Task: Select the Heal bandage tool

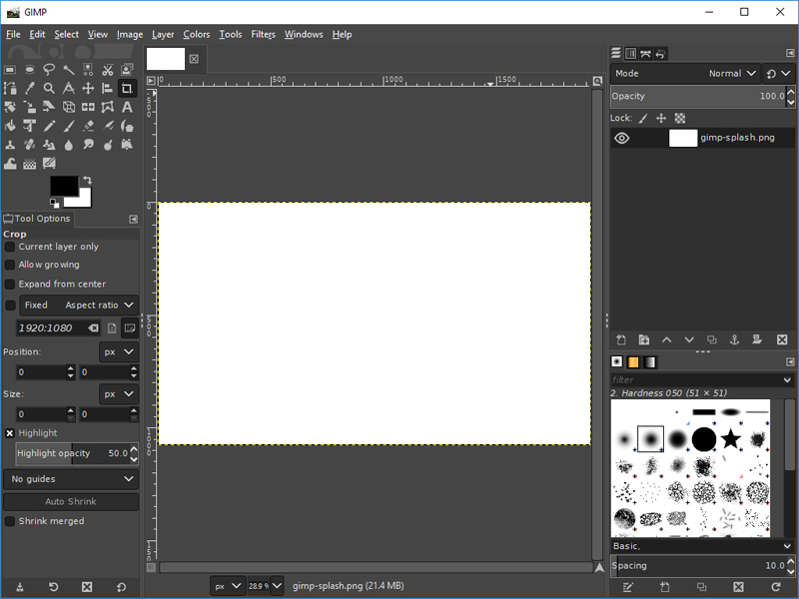Action: [30, 145]
